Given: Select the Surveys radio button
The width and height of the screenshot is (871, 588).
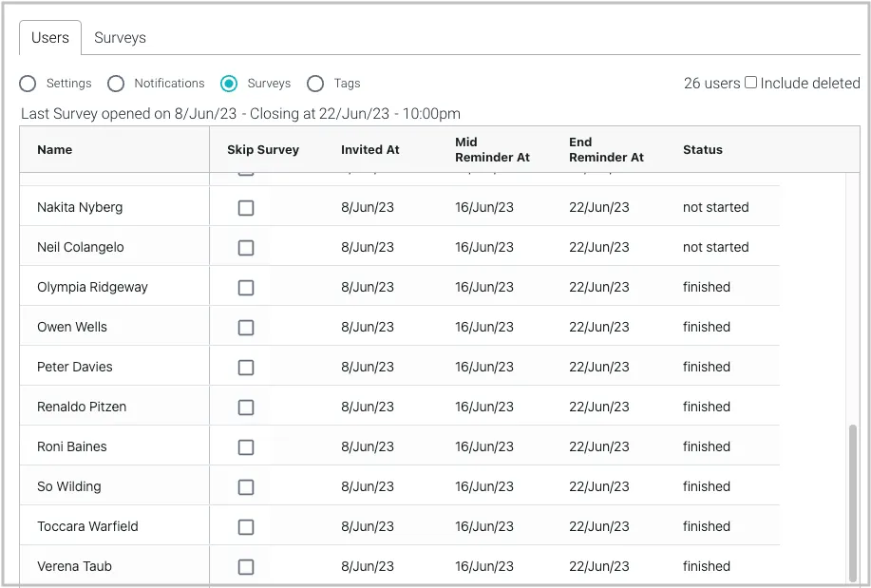Looking at the screenshot, I should coord(229,84).
